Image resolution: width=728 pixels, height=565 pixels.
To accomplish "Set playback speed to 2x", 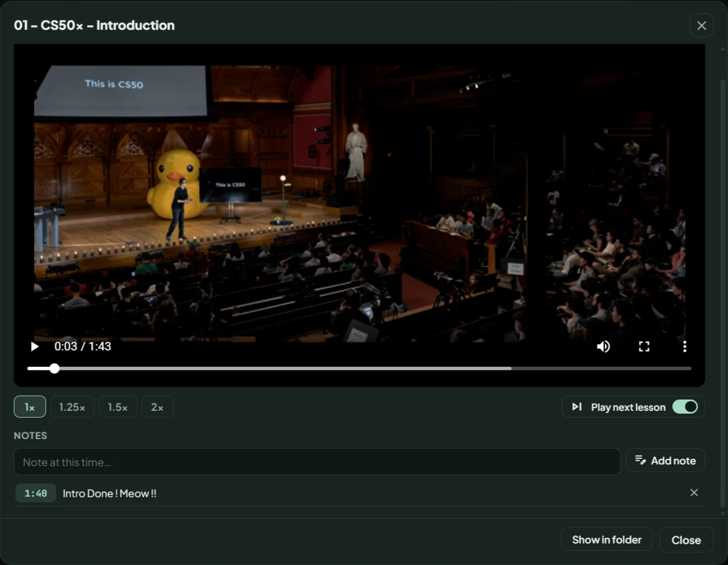I will pyautogui.click(x=157, y=407).
